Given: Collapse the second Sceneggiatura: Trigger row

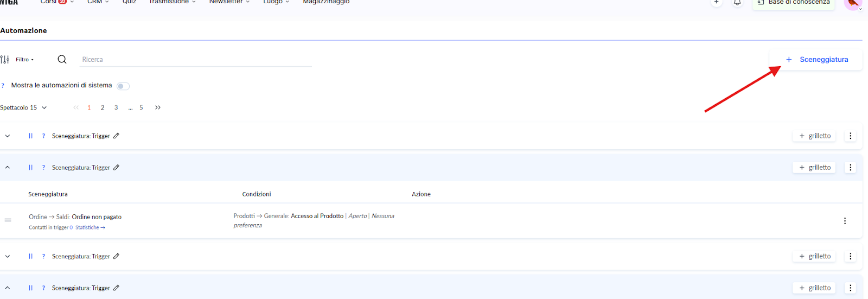Looking at the screenshot, I should click(x=8, y=168).
